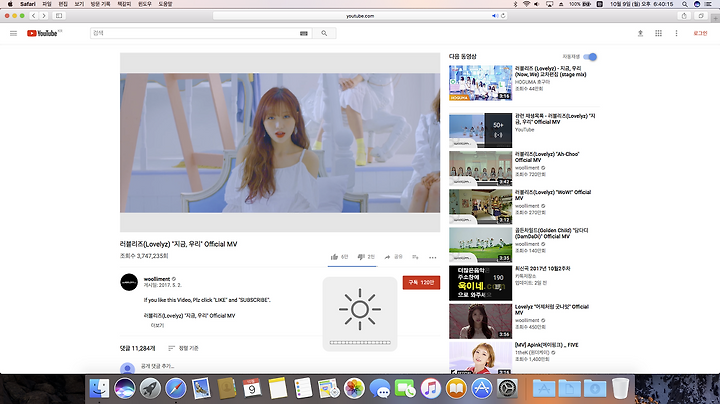Click the 로그인 sign-in link

click(700, 33)
